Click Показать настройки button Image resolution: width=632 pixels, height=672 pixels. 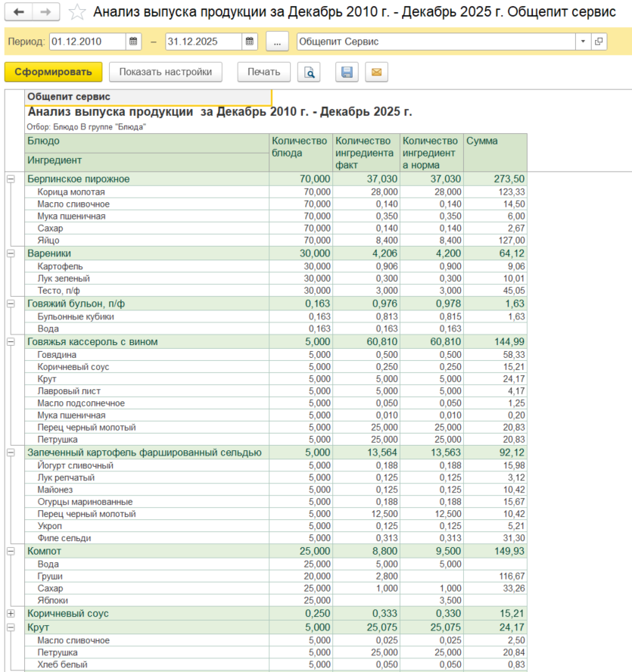click(165, 72)
